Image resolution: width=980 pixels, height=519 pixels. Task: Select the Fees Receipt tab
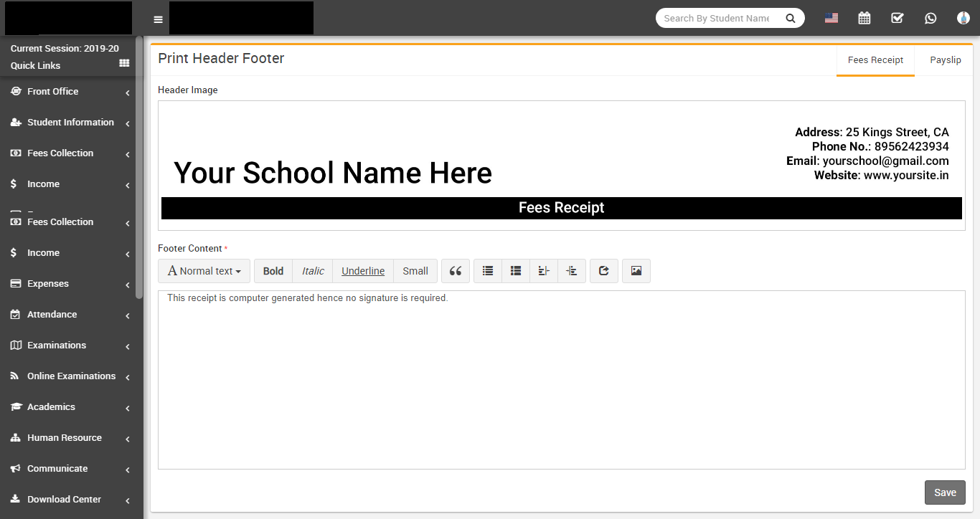point(875,60)
